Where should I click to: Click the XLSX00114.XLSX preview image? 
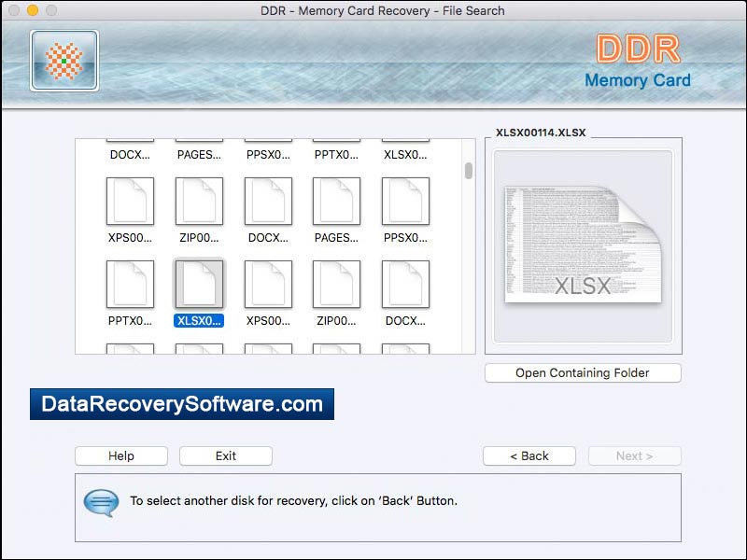[x=583, y=245]
